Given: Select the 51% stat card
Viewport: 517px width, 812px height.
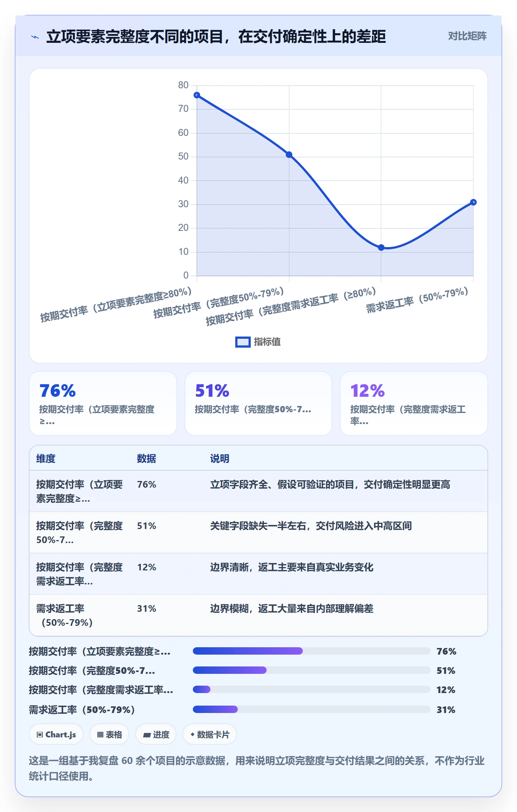Looking at the screenshot, I should 258,403.
